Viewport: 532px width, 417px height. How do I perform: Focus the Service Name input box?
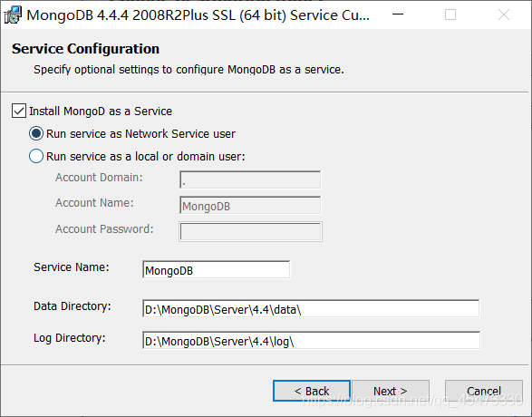click(216, 270)
